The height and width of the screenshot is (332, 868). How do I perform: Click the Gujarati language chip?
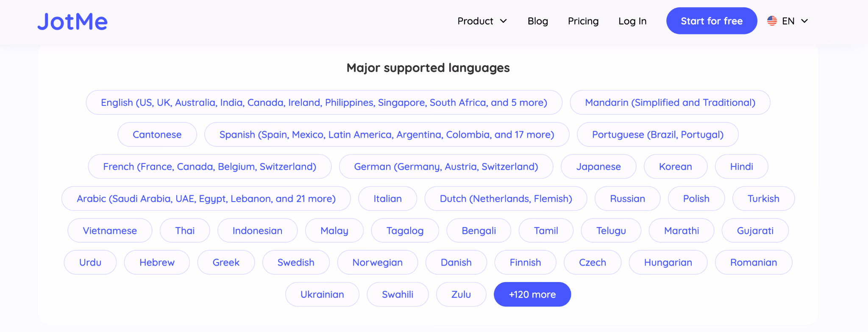(x=755, y=230)
